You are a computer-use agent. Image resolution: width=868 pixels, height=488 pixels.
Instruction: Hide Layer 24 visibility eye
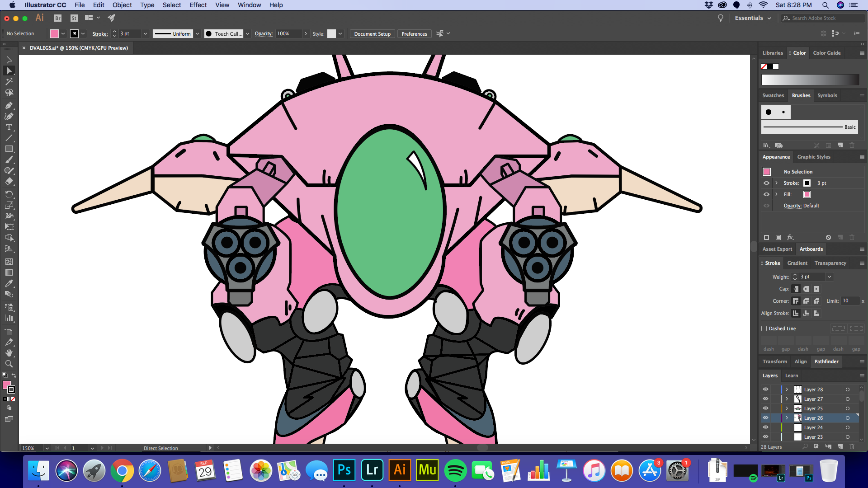(x=765, y=427)
